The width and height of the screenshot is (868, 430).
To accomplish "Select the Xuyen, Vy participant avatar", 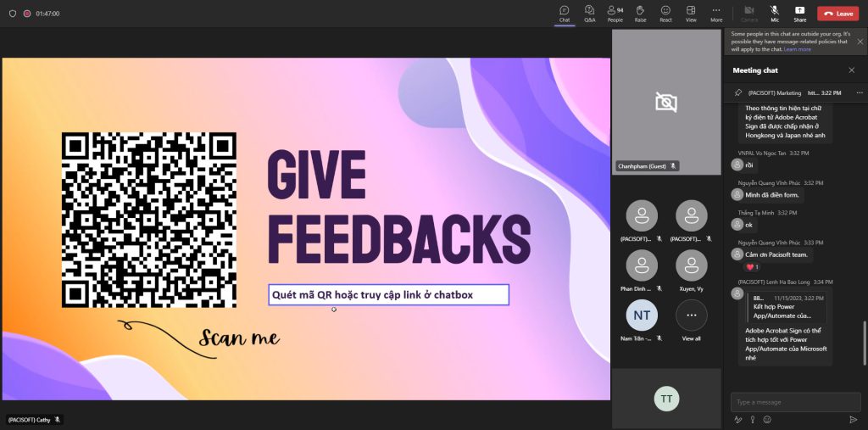I will tap(692, 265).
